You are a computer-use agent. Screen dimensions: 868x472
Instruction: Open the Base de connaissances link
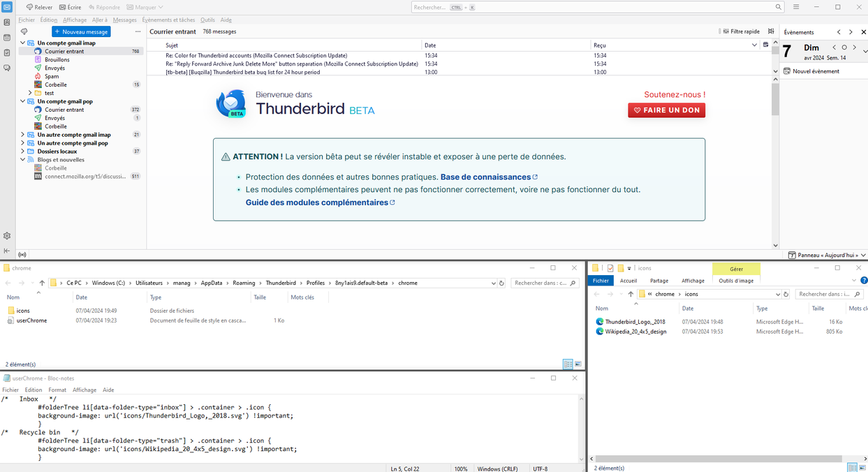tap(485, 177)
